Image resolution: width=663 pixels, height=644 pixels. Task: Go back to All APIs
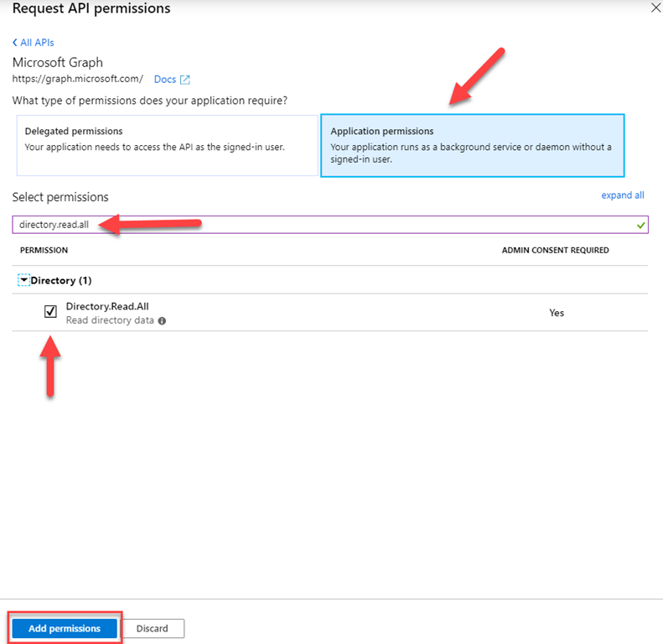click(37, 43)
